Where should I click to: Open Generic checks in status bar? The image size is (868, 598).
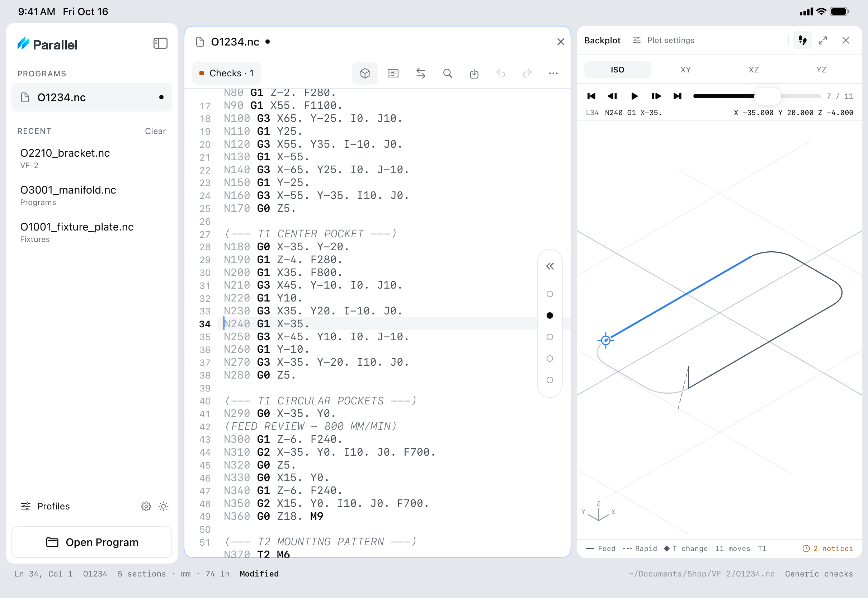tap(819, 574)
